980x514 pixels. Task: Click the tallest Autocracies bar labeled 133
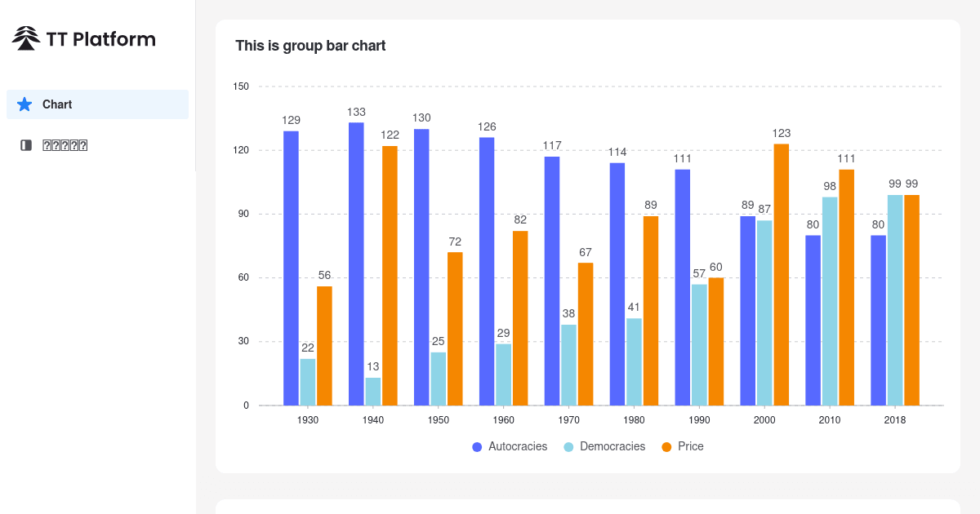355,261
